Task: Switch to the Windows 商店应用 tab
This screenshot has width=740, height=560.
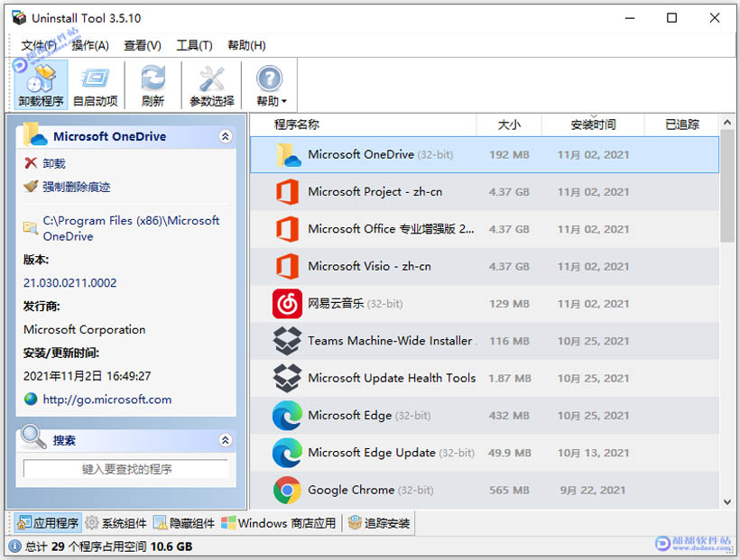Action: [279, 523]
